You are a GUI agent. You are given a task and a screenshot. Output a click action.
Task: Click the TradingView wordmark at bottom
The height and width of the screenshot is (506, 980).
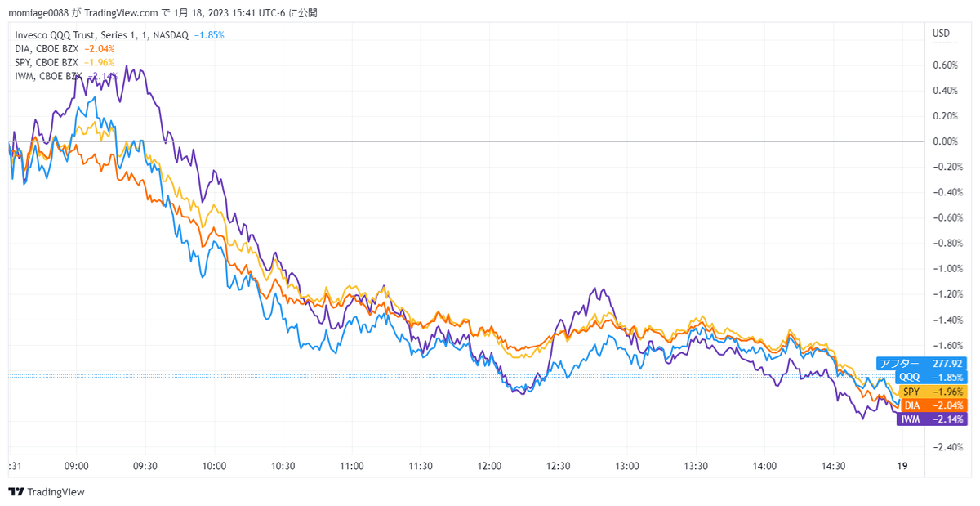[x=56, y=492]
